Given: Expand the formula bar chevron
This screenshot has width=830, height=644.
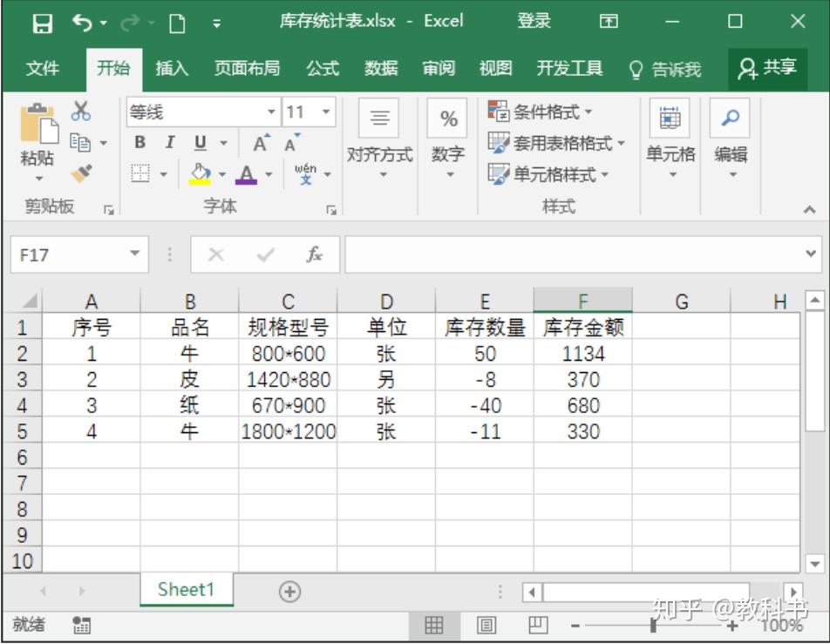Looking at the screenshot, I should pos(811,254).
